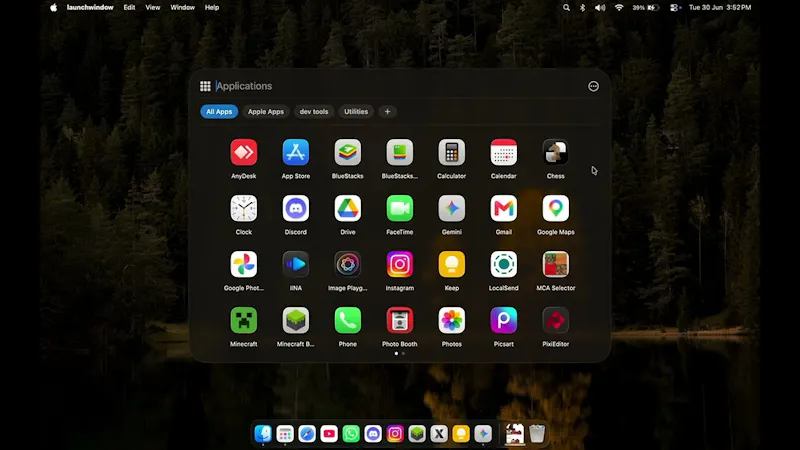Launch Google Maps
The width and height of the screenshot is (800, 450).
(x=556, y=209)
